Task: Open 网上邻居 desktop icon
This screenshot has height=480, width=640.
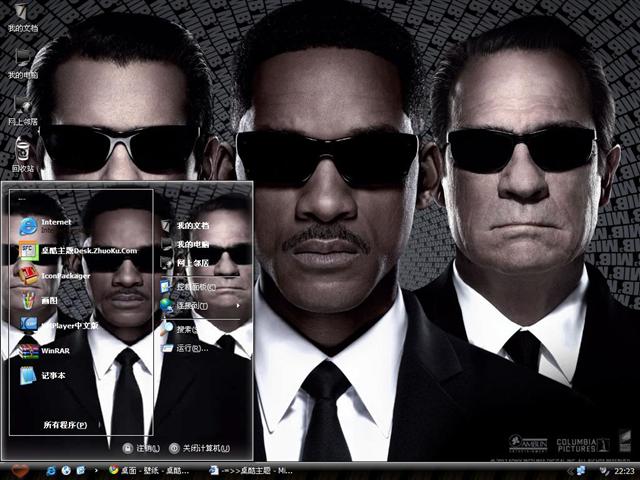Action: click(22, 111)
